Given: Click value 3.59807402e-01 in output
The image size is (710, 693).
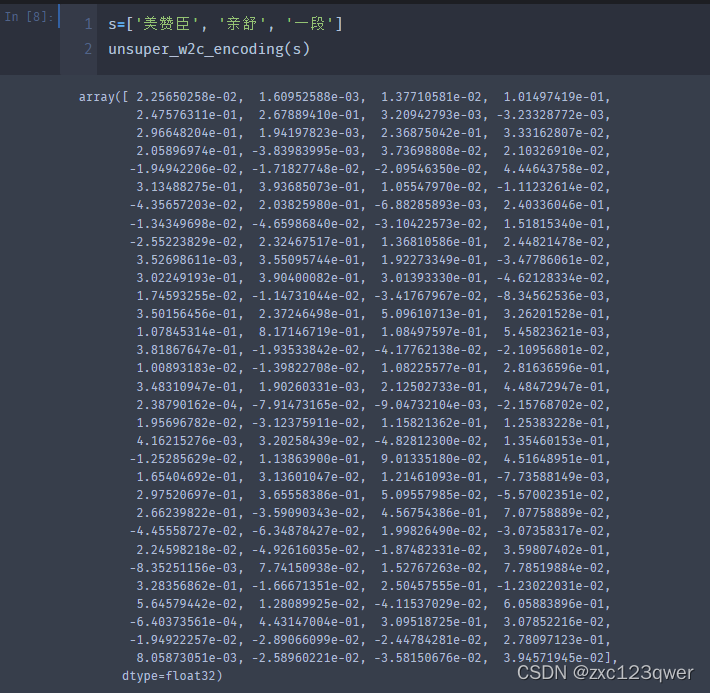Looking at the screenshot, I should [x=554, y=550].
